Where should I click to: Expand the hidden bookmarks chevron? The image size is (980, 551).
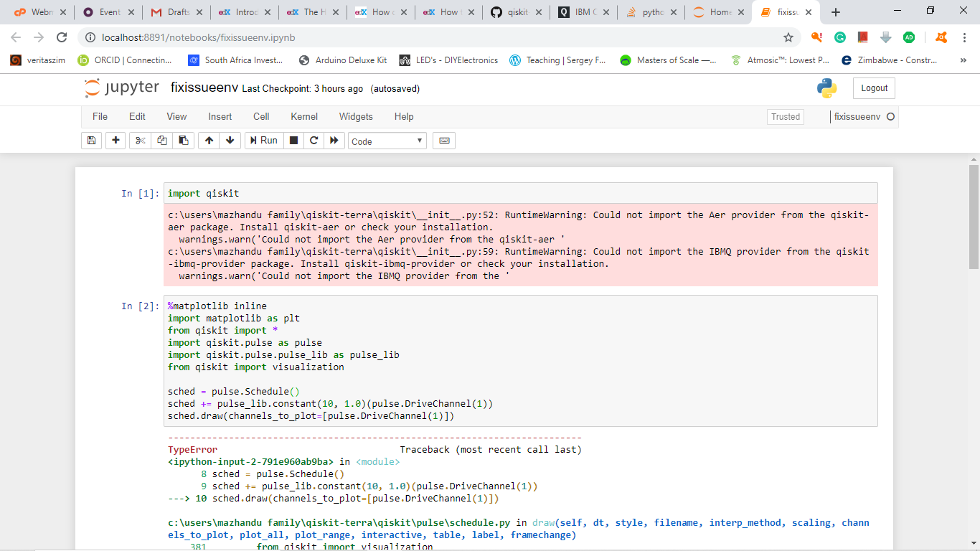tap(963, 60)
